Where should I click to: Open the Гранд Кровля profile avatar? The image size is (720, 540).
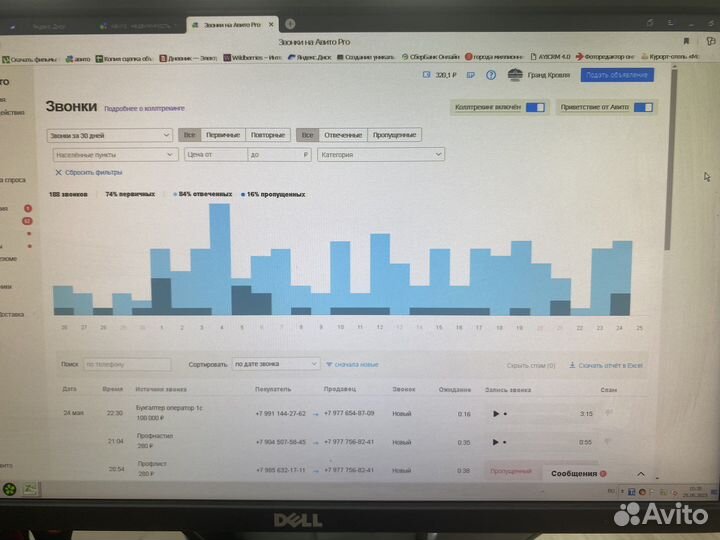point(516,75)
